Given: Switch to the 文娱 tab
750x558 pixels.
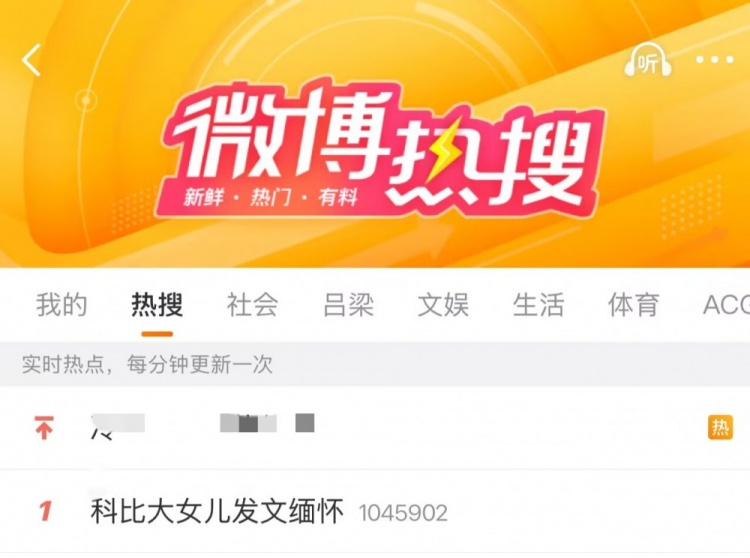Looking at the screenshot, I should [x=443, y=305].
